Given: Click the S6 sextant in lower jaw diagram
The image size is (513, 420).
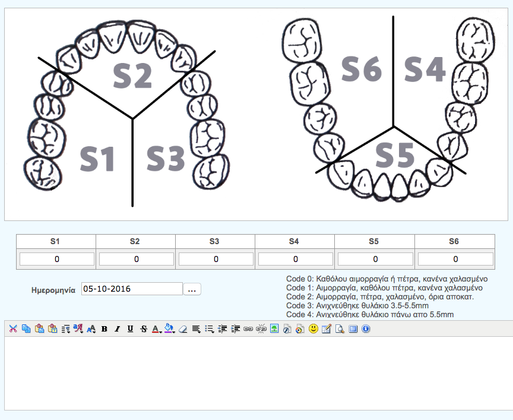Looking at the screenshot, I should (x=362, y=69).
